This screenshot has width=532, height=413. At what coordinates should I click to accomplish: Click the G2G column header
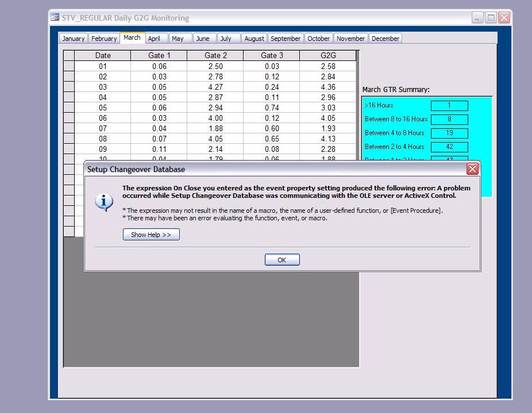click(x=328, y=55)
